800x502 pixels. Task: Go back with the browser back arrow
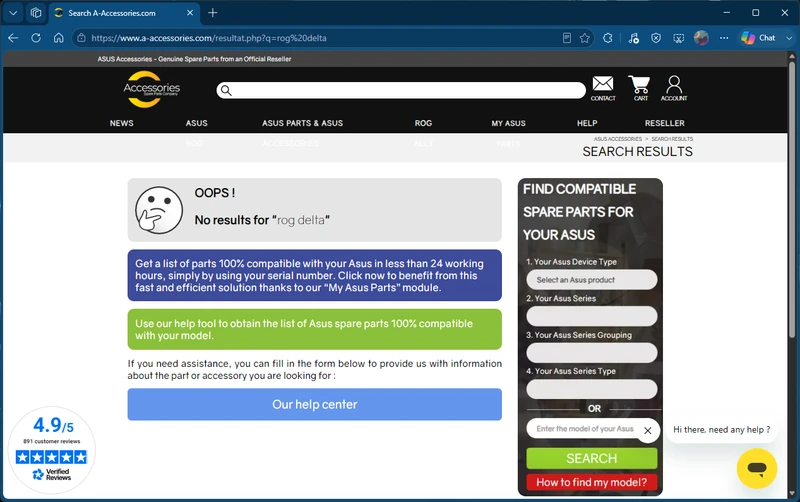[x=13, y=38]
